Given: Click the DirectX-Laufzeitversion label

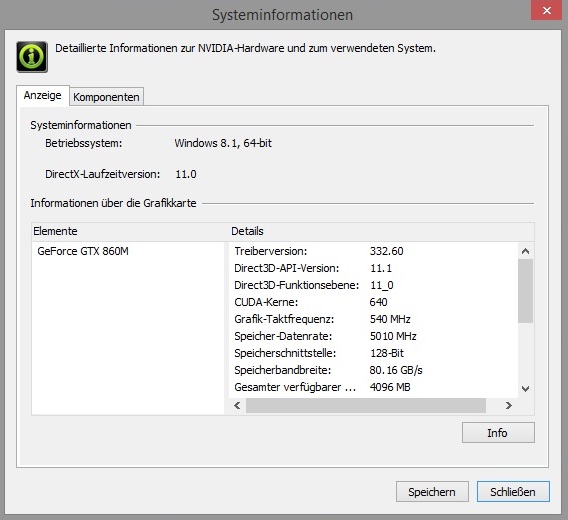Looking at the screenshot, I should [x=103, y=174].
